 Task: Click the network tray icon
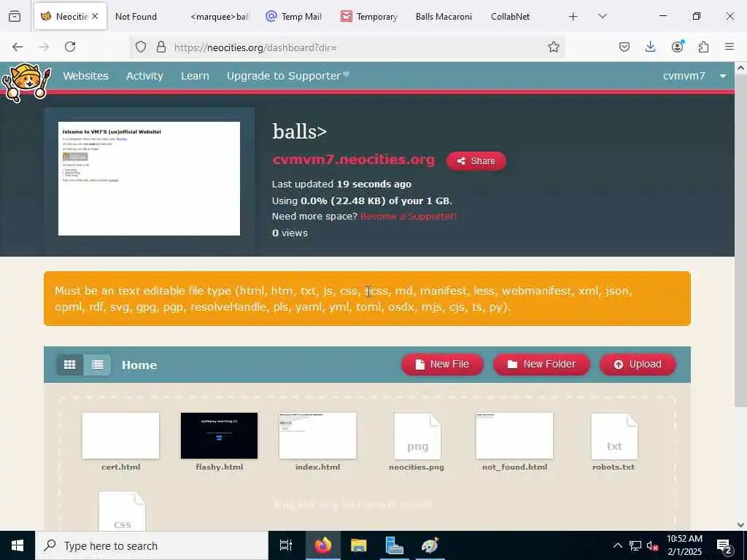coord(635,545)
